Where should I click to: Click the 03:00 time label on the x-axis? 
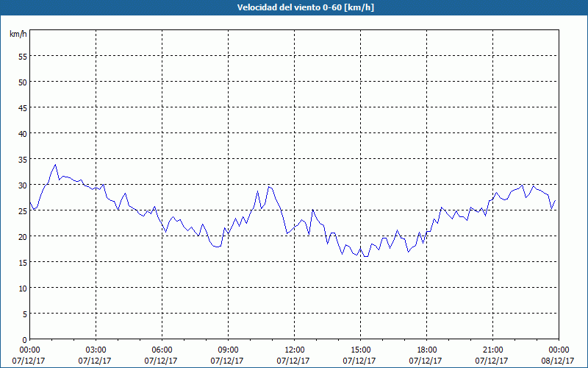click(96, 350)
